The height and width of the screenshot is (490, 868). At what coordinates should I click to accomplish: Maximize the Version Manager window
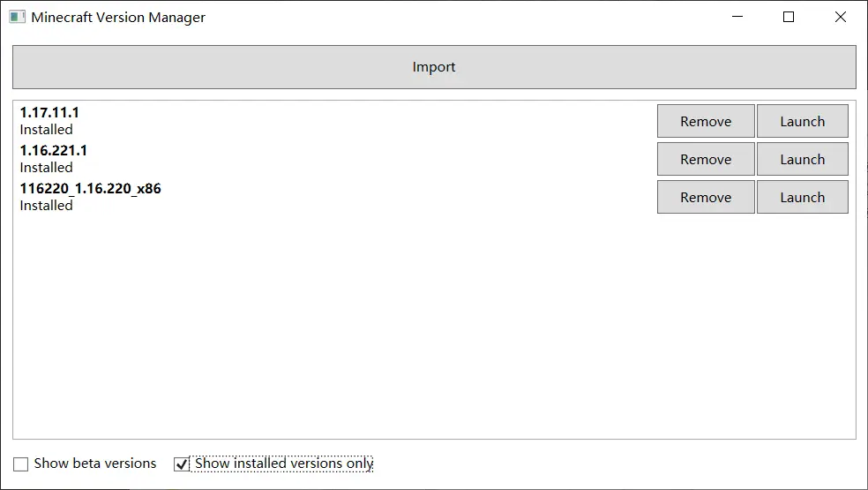coord(789,17)
